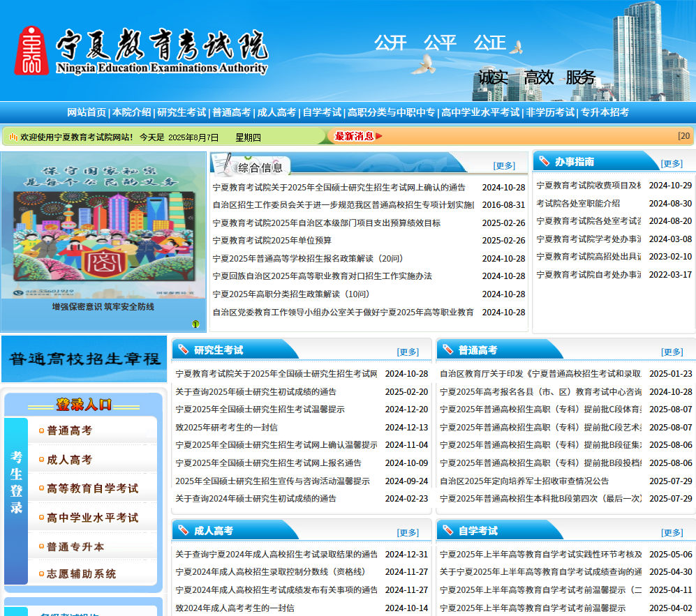The height and width of the screenshot is (616, 696).
Task: Click the pencil icon beside 研究生考试 section heading
Action: [183, 350]
